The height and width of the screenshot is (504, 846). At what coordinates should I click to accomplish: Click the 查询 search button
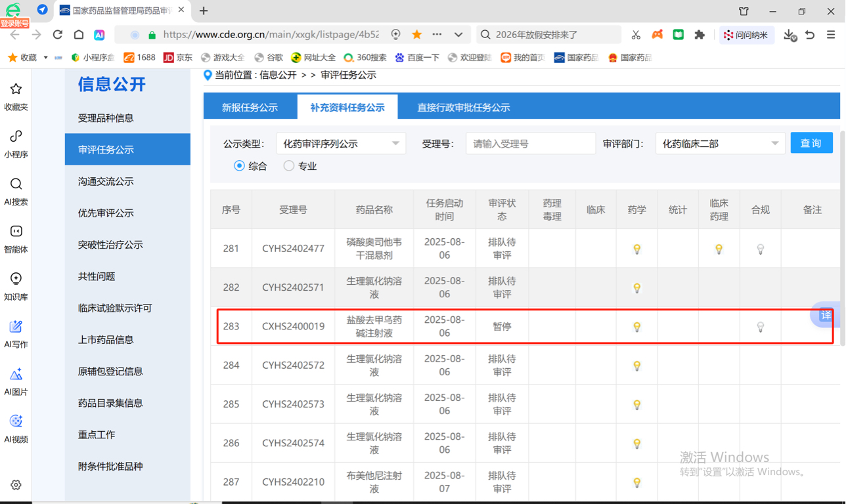[x=811, y=143]
